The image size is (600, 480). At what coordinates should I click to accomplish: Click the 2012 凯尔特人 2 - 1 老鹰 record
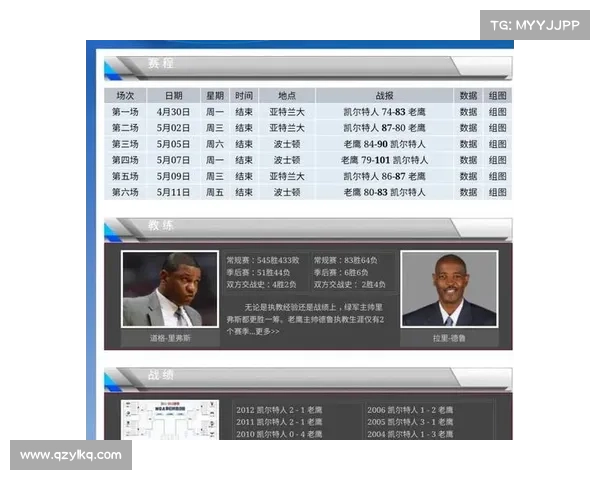click(279, 410)
